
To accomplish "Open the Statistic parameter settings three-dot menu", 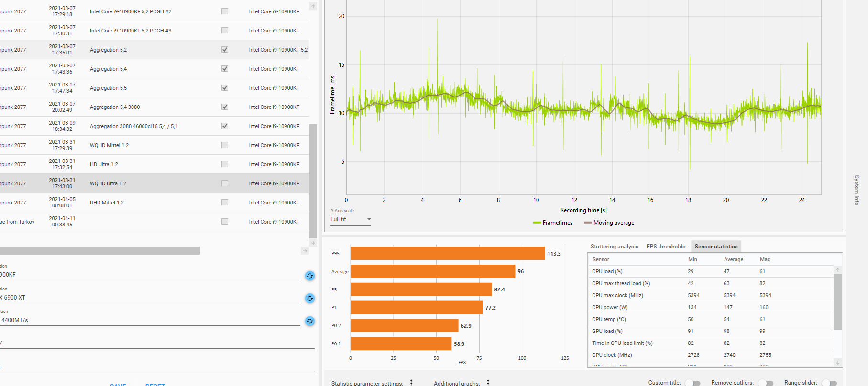I will tap(411, 383).
